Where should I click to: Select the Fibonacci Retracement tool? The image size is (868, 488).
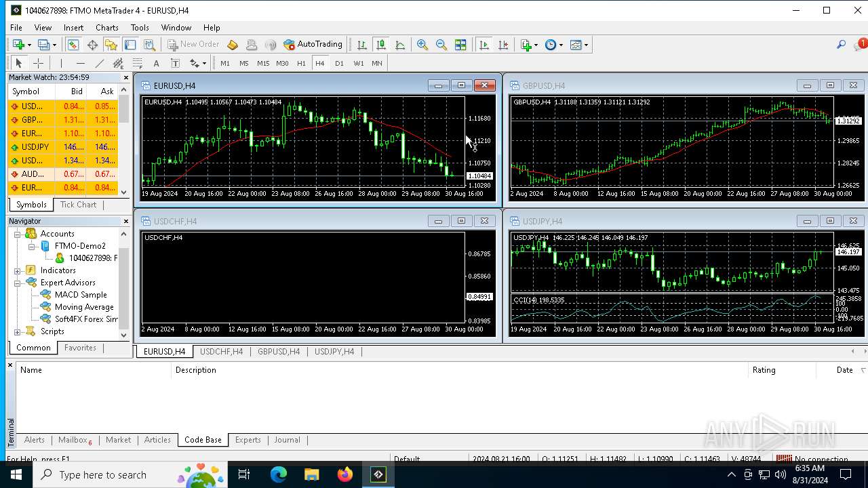[x=138, y=63]
